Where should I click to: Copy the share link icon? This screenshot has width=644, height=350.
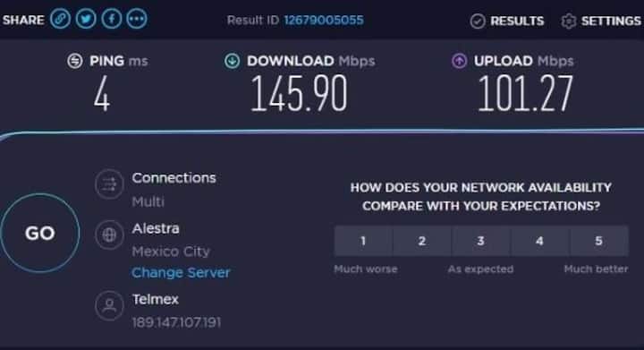pos(61,19)
